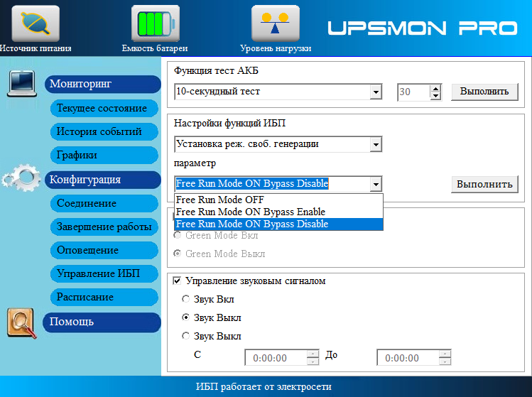The height and width of the screenshot is (397, 532).
Task: Open the Помощь section
Action: 102,322
